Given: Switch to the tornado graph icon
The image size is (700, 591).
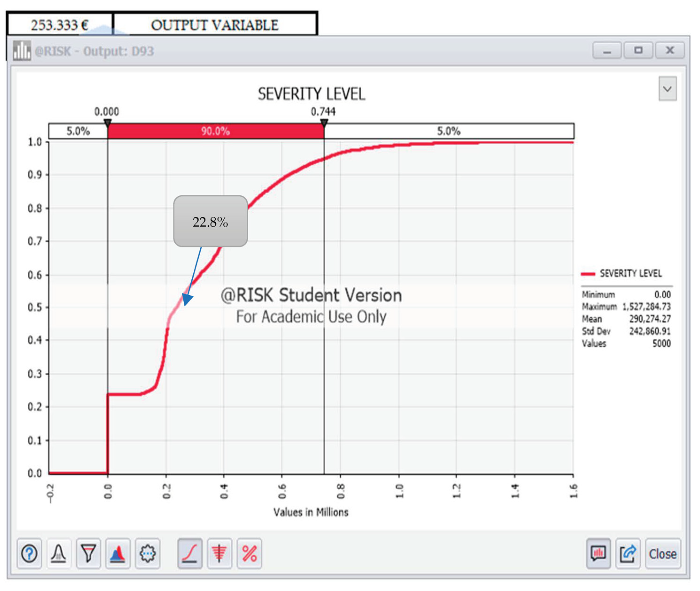Looking at the screenshot, I should [219, 554].
